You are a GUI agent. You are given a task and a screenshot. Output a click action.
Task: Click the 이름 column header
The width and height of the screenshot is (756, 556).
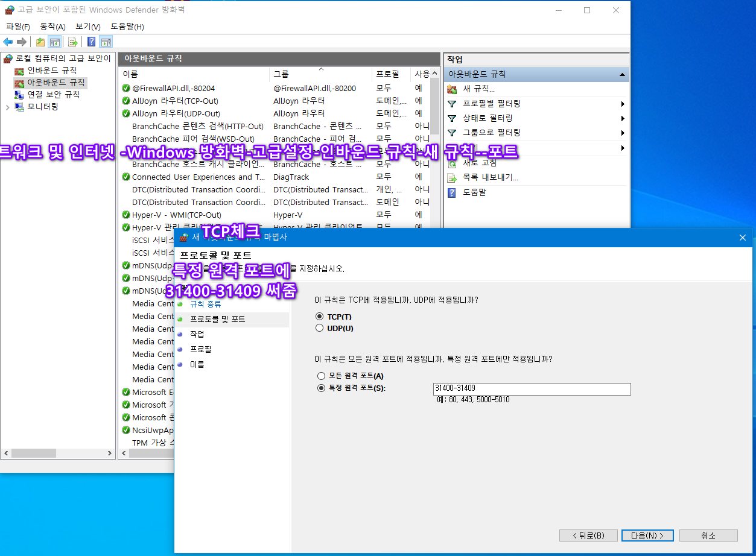click(x=194, y=74)
